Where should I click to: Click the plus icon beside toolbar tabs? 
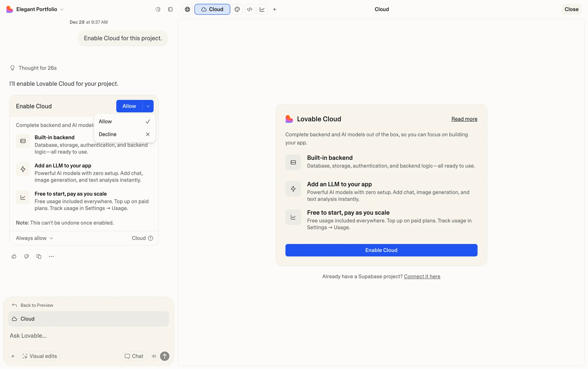coord(274,9)
